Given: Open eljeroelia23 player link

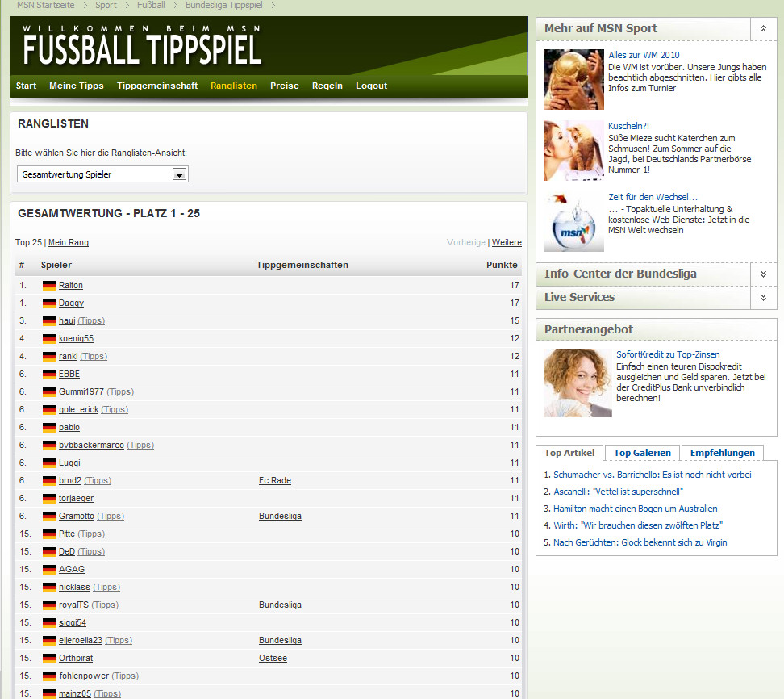Looking at the screenshot, I should point(81,640).
